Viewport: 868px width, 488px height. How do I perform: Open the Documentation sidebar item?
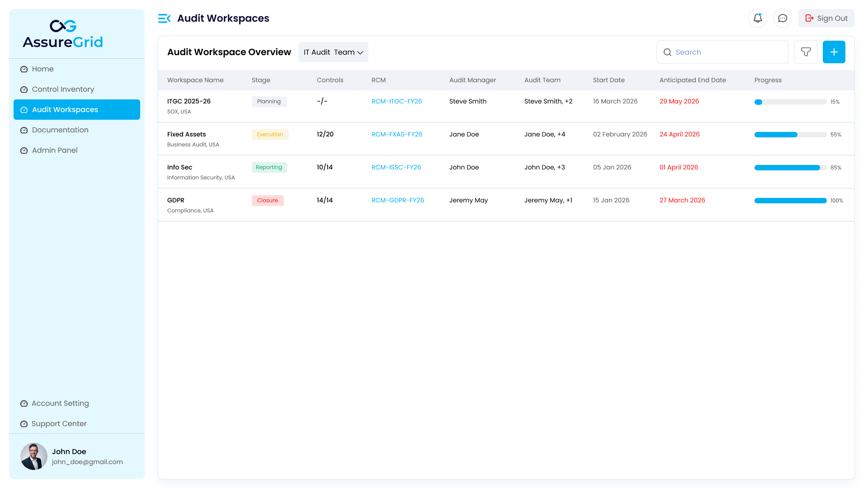60,130
